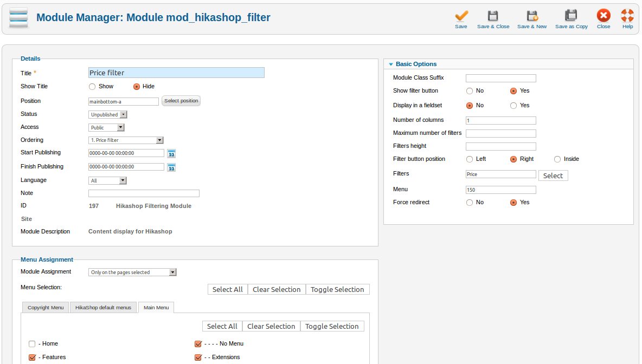Open Help via lifebuoy icon

pos(627,16)
